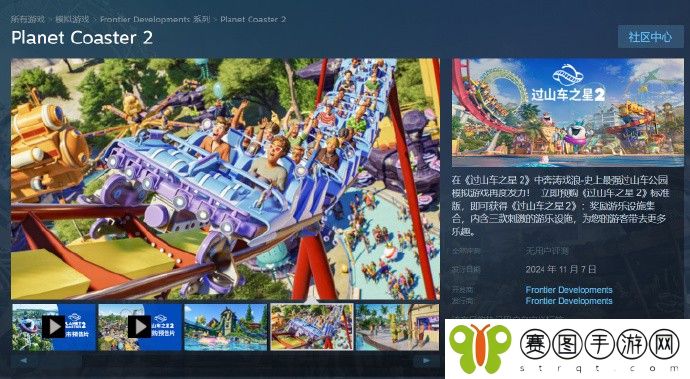Select the water park lagoon screenshot thumbnail
The width and height of the screenshot is (690, 379).
pyautogui.click(x=225, y=327)
